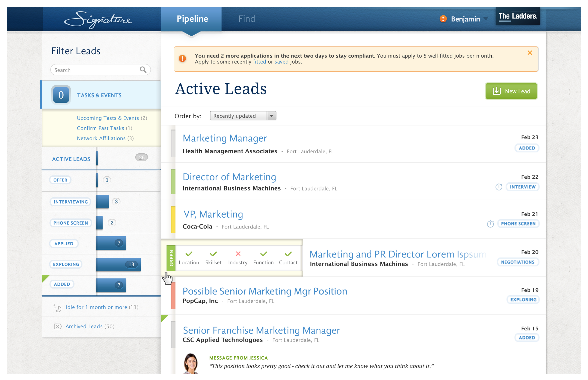The width and height of the screenshot is (588, 380).
Task: Filter by Interviewing stage
Action: 71,202
